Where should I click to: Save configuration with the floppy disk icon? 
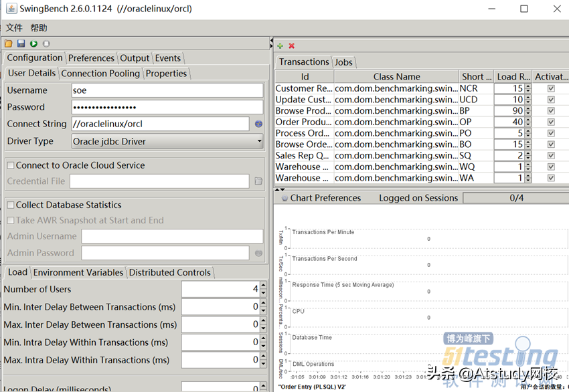click(21, 44)
